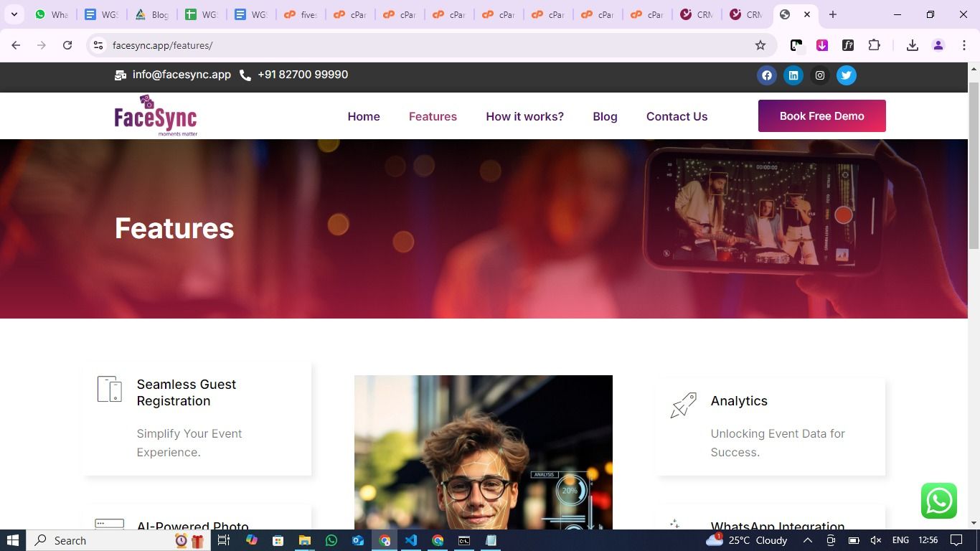Bookmark this page with the star icon

coord(760,45)
